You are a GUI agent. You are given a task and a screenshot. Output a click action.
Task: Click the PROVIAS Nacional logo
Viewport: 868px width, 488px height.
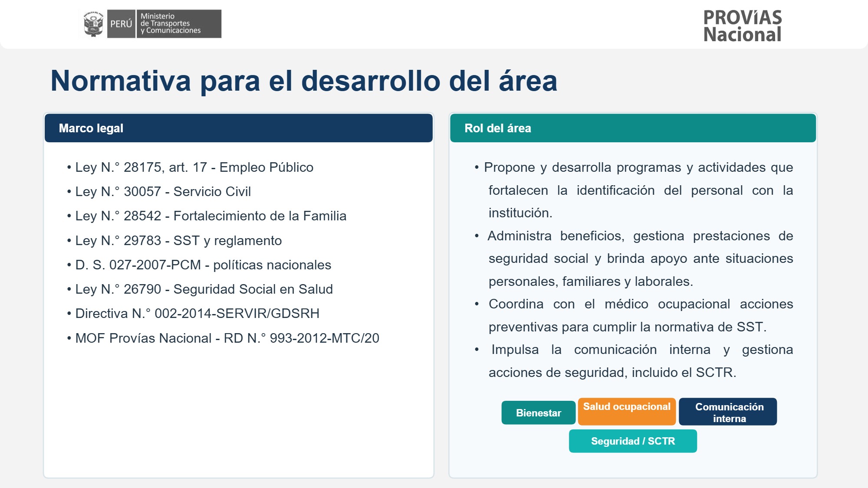point(742,26)
